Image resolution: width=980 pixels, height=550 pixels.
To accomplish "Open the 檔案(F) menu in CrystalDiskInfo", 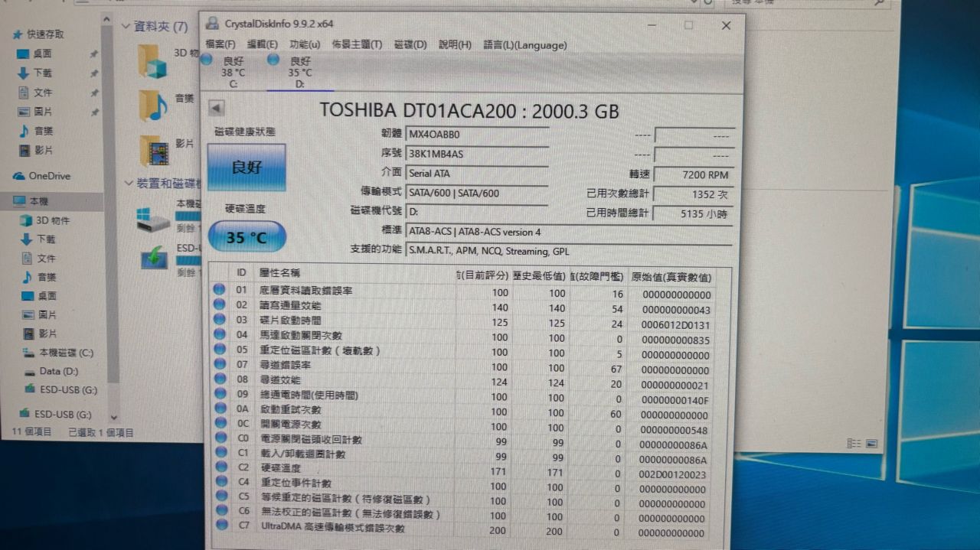I will tap(220, 44).
